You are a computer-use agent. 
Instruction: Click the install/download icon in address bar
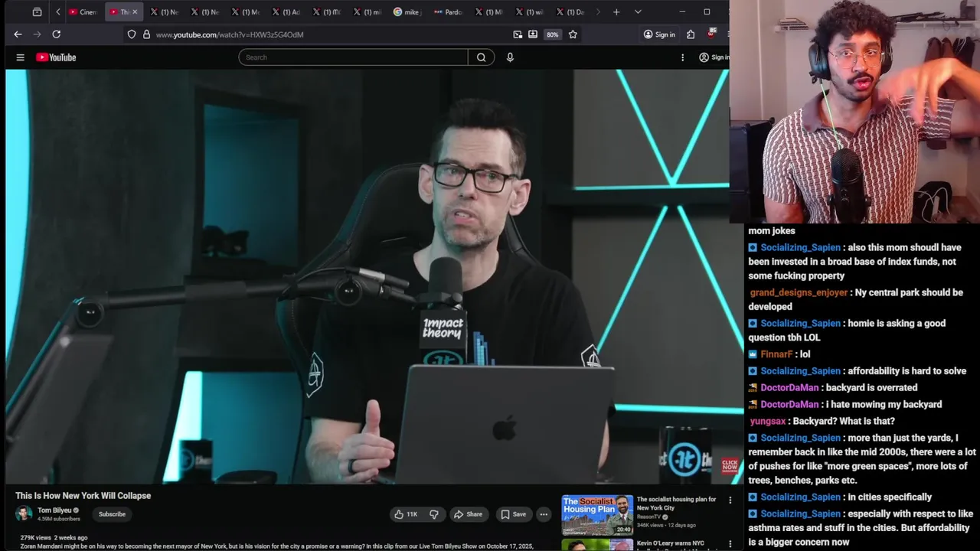[x=533, y=34]
